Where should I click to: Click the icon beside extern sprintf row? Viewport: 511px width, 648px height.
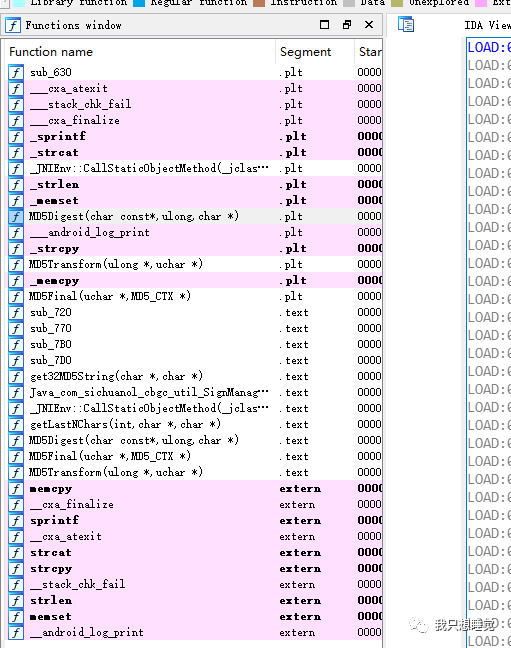pos(16,520)
